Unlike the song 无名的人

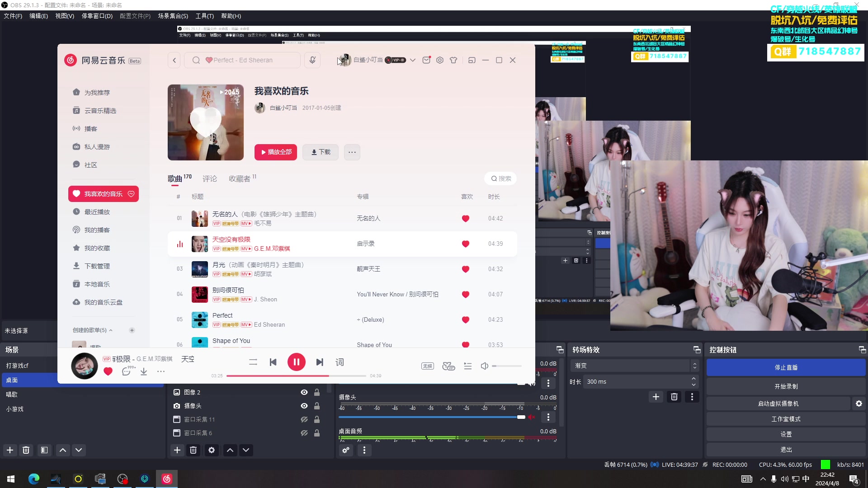pyautogui.click(x=466, y=219)
